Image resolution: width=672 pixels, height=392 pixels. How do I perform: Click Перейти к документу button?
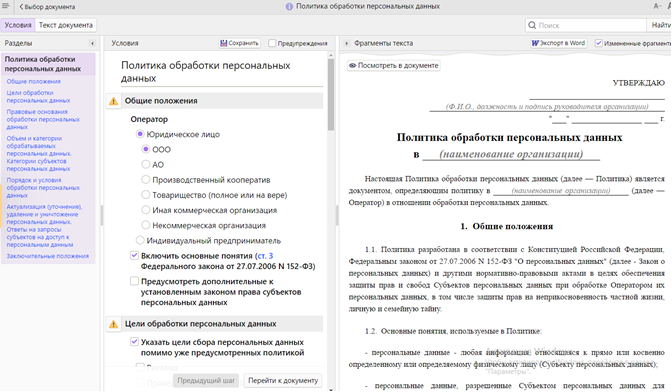point(283,380)
